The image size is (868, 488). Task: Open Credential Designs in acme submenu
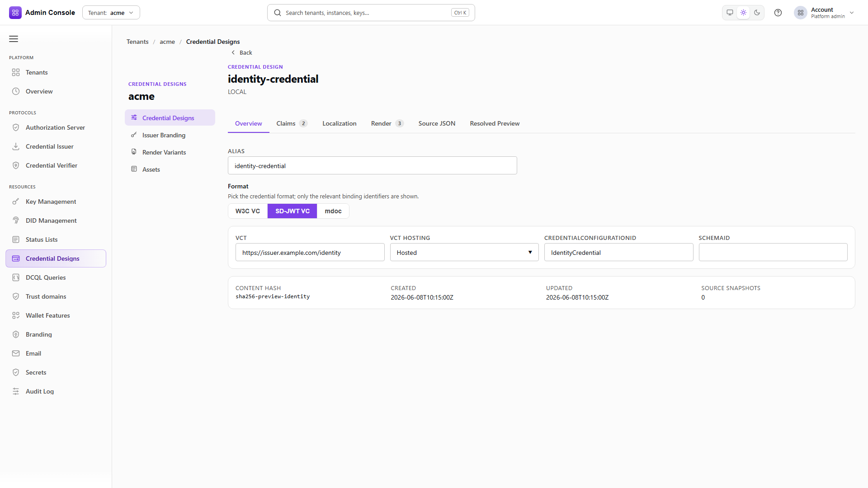point(170,117)
